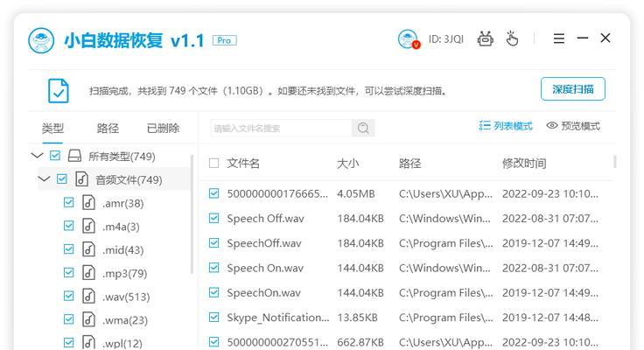Uncheck the .wav(513) checkbox

[68, 296]
